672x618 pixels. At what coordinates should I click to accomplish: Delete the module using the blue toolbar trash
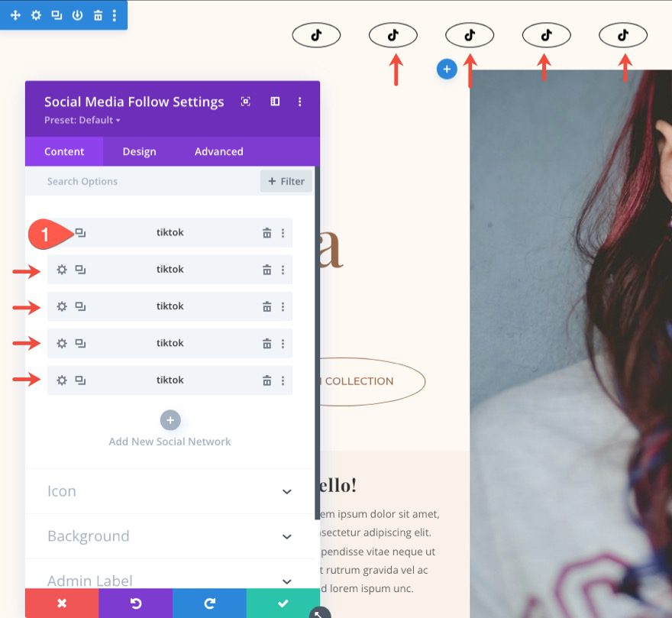[x=98, y=15]
